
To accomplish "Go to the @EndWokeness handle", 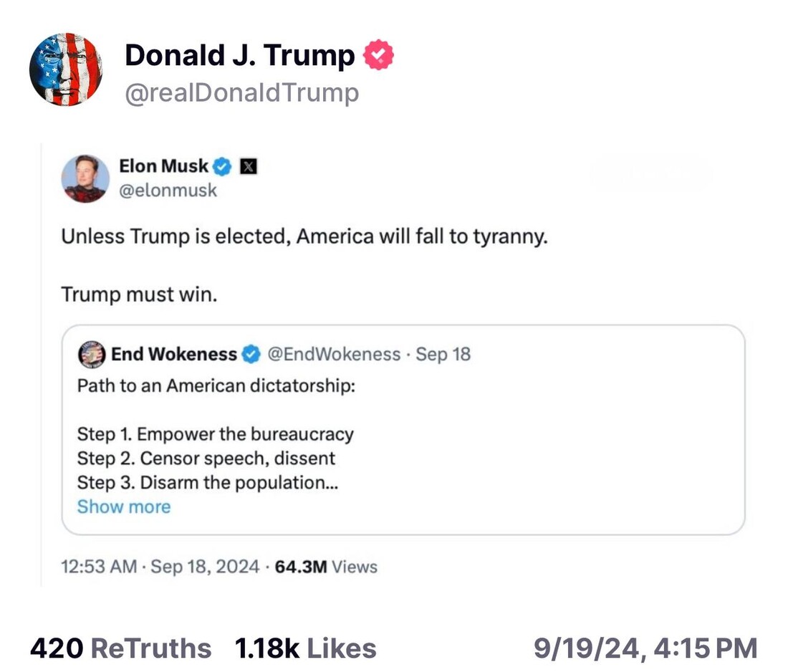I will 333,354.
